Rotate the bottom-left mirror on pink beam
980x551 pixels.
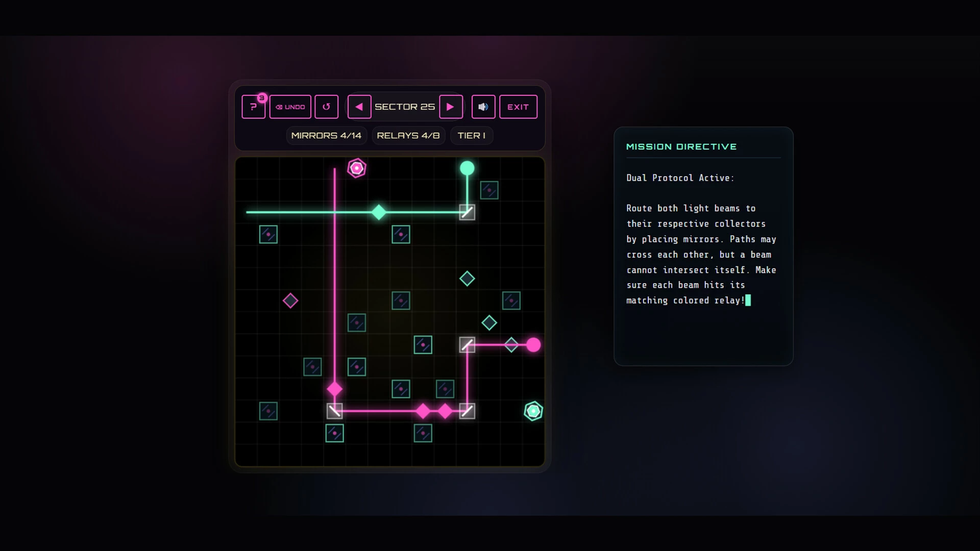pos(335,411)
